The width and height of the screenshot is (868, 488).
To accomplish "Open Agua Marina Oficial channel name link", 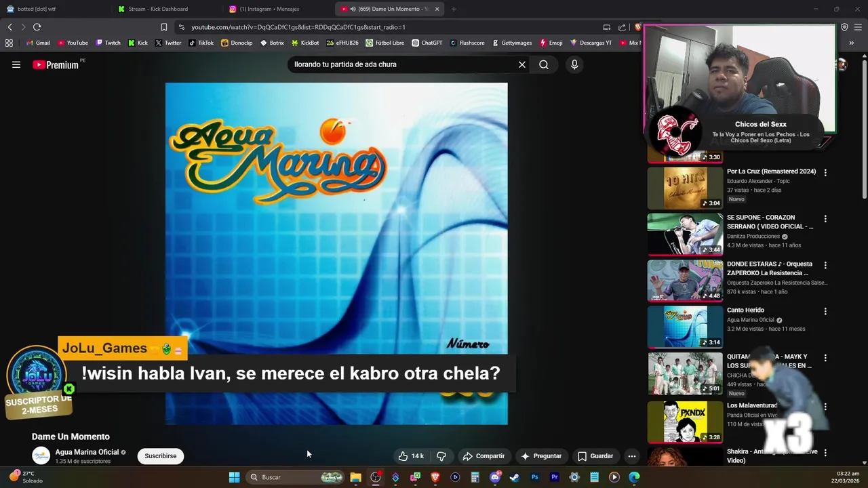I will click(x=87, y=452).
